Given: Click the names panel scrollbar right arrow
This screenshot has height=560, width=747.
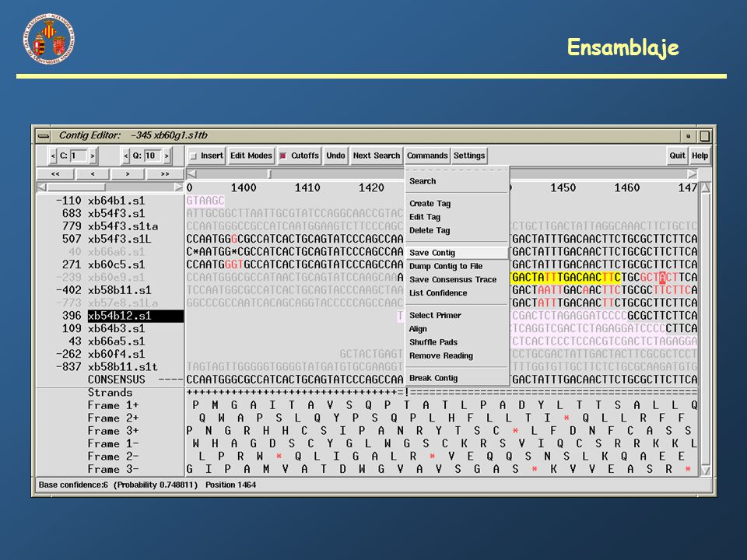Looking at the screenshot, I should [179, 187].
